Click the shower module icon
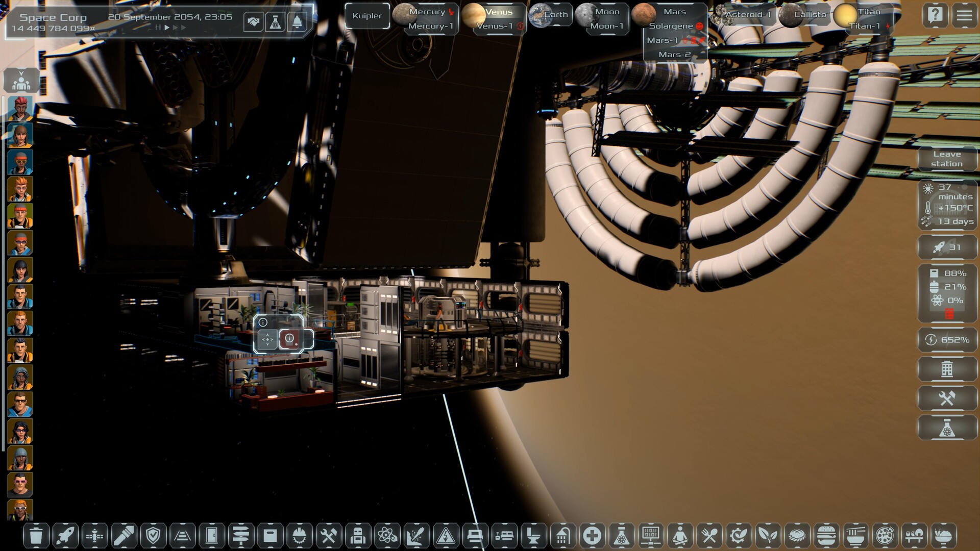Viewport: 980px width, 551px height. point(562,536)
